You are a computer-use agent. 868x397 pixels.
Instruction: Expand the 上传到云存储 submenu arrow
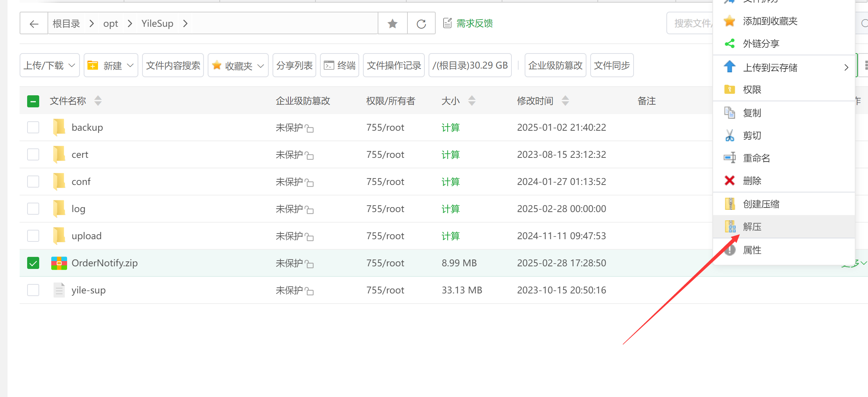click(846, 67)
